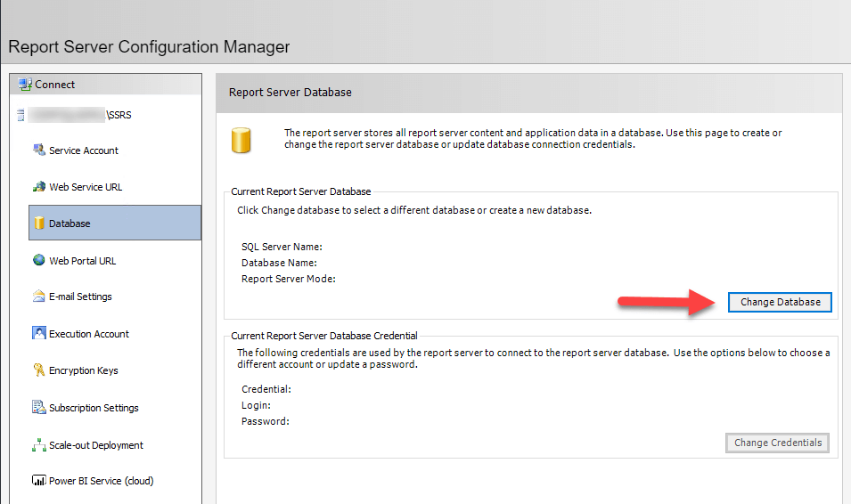Click the Power BI Service icon
This screenshot has width=851, height=504.
[39, 481]
